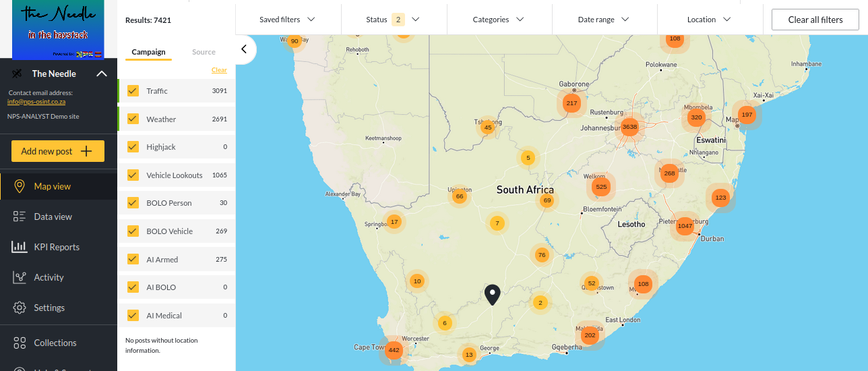Select the Campaign tab

(148, 52)
